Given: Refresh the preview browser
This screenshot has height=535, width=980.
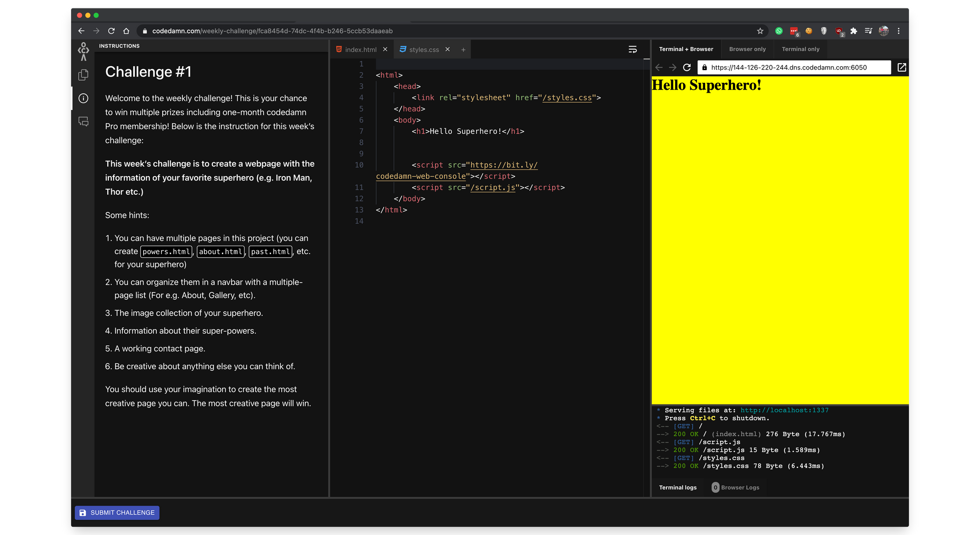Looking at the screenshot, I should (687, 68).
